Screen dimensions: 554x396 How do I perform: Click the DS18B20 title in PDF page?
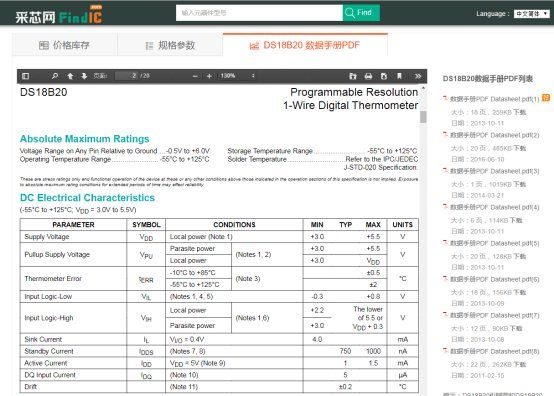coord(43,93)
